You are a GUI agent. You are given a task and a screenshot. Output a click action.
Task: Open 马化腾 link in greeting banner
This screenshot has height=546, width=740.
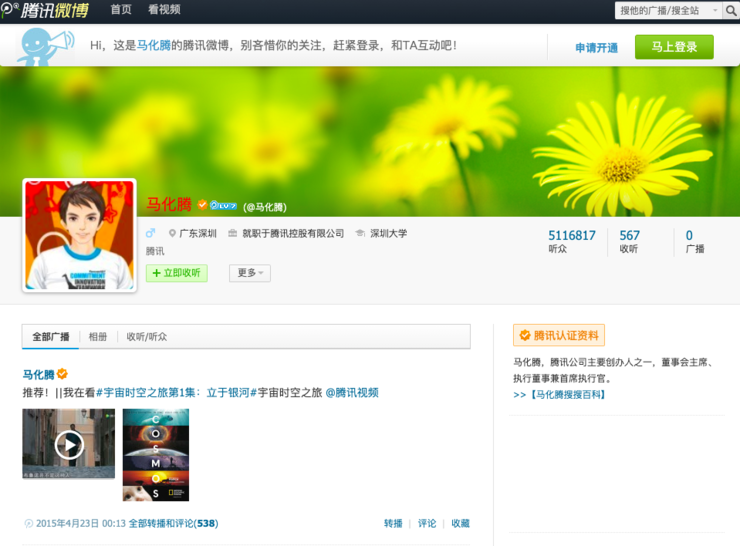tap(153, 46)
